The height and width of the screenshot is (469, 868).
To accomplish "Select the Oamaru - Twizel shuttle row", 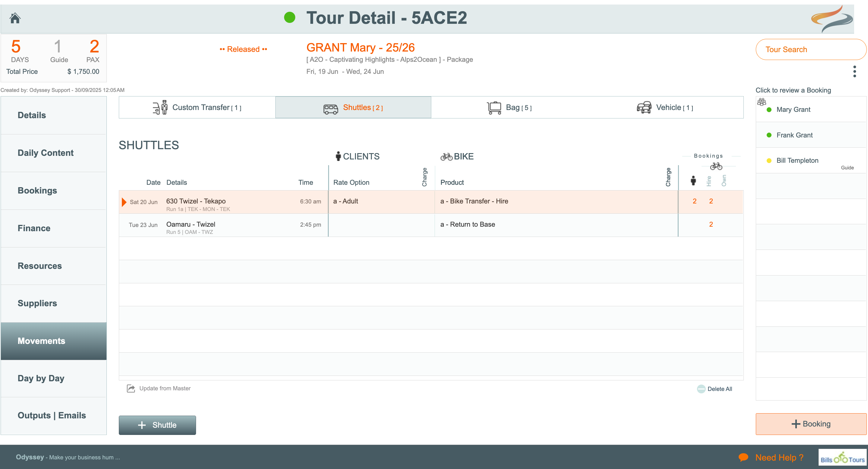I will click(x=191, y=225).
